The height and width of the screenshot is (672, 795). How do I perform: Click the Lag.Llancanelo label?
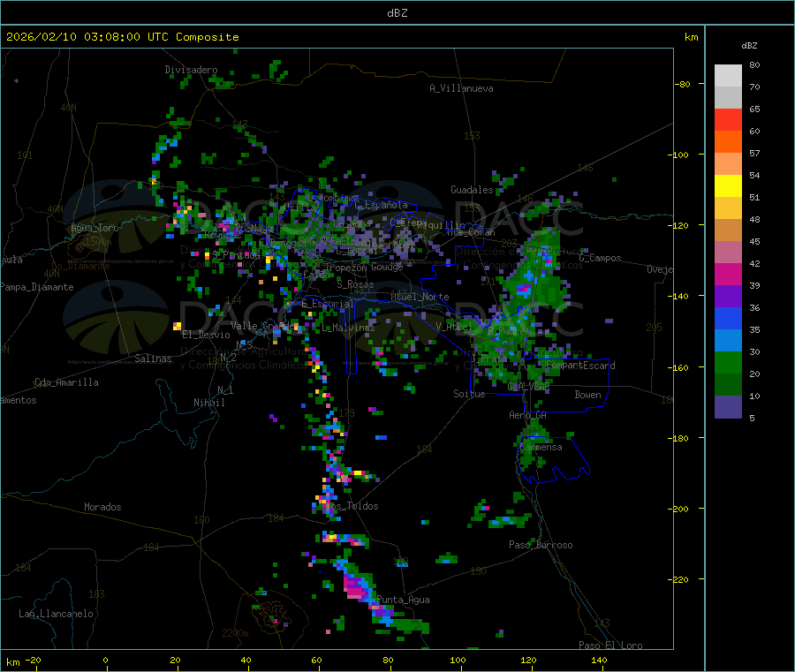click(x=57, y=614)
